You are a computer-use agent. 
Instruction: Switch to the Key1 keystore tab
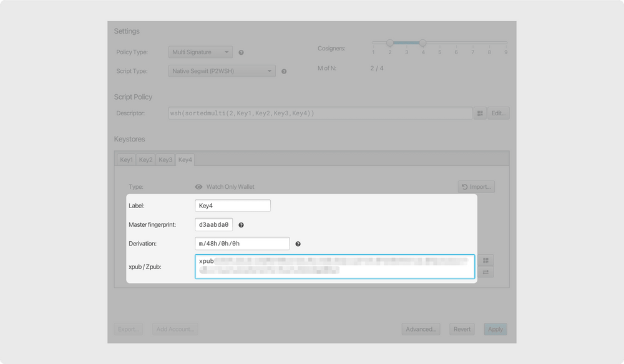click(126, 160)
